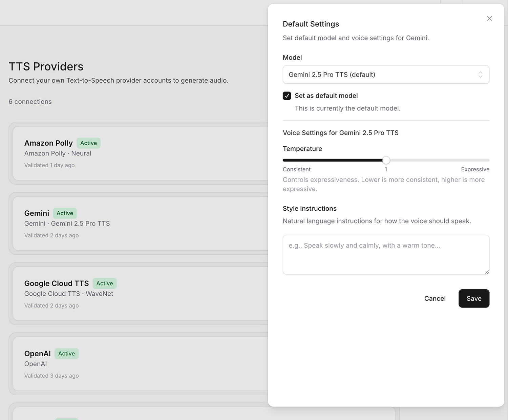The image size is (508, 420).
Task: Click the Temperature slider handle
Action: [x=386, y=160]
